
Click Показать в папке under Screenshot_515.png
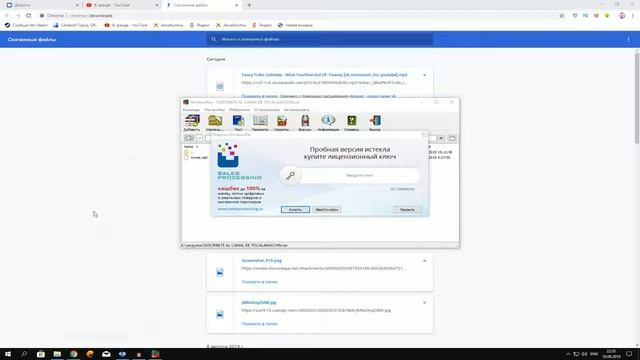(x=260, y=282)
